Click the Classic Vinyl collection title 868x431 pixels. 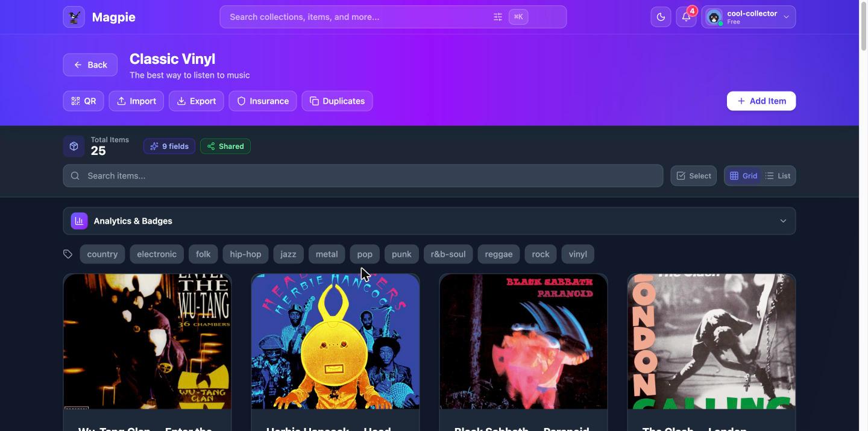[x=172, y=59]
